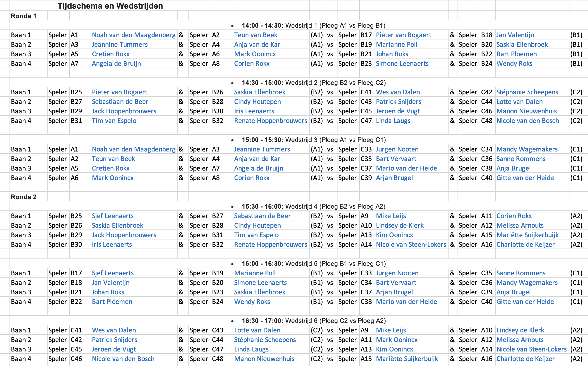Click 'Mario van der Heide' next to C37
The width and height of the screenshot is (588, 366).
[406, 168]
